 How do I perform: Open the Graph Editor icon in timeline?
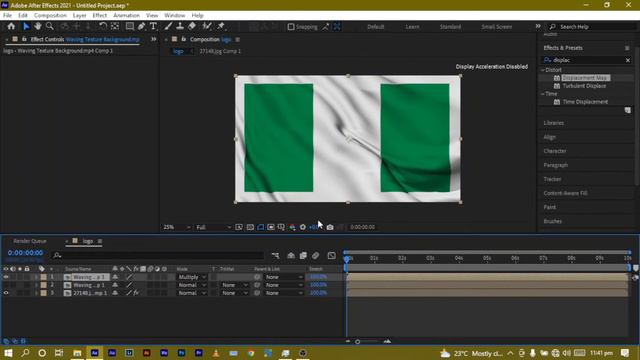[x=331, y=256]
